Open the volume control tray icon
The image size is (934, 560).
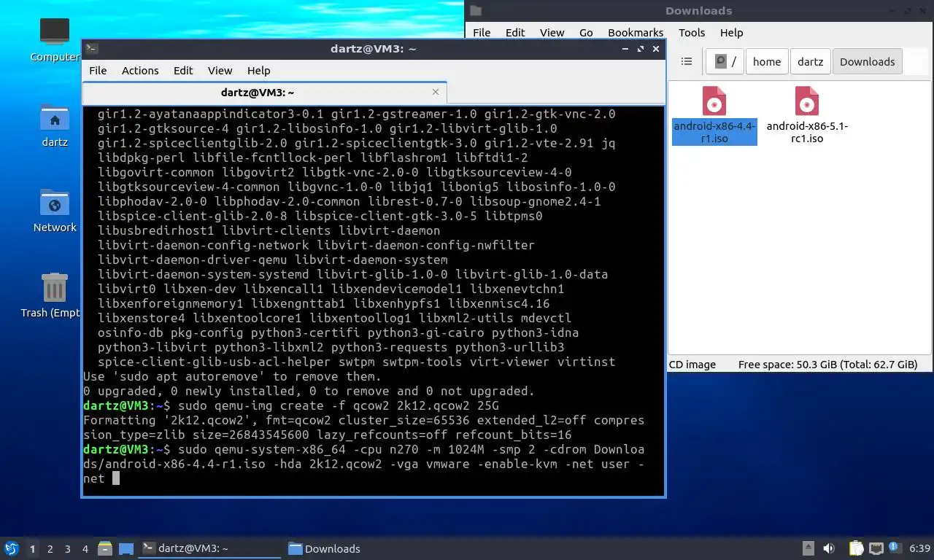click(x=829, y=548)
